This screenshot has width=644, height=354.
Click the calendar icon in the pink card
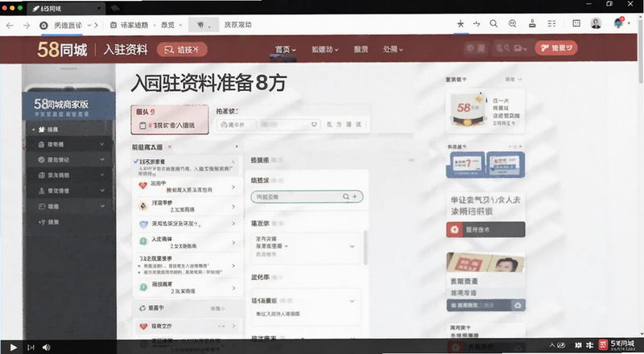[142, 126]
